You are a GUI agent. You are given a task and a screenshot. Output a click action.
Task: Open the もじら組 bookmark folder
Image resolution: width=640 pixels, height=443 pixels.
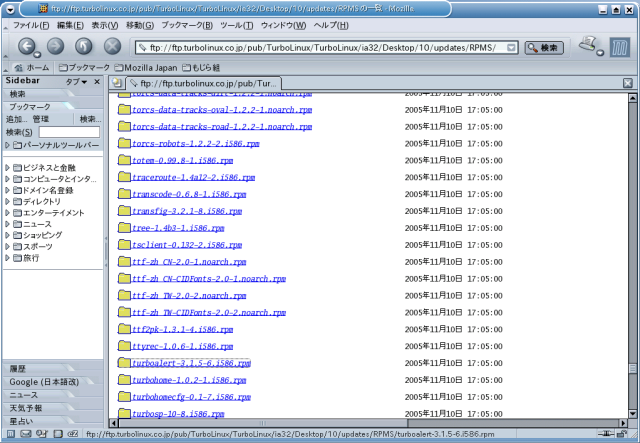click(x=201, y=67)
